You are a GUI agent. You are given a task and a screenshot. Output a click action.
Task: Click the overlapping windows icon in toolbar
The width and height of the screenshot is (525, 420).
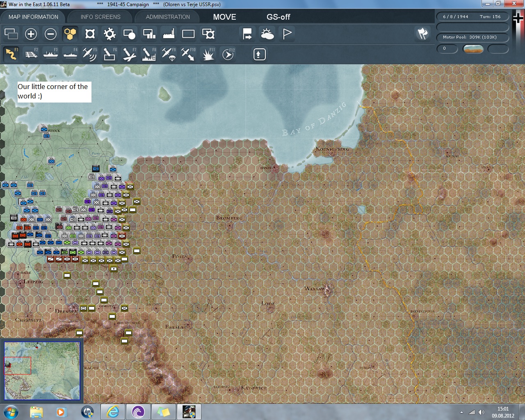pyautogui.click(x=11, y=34)
